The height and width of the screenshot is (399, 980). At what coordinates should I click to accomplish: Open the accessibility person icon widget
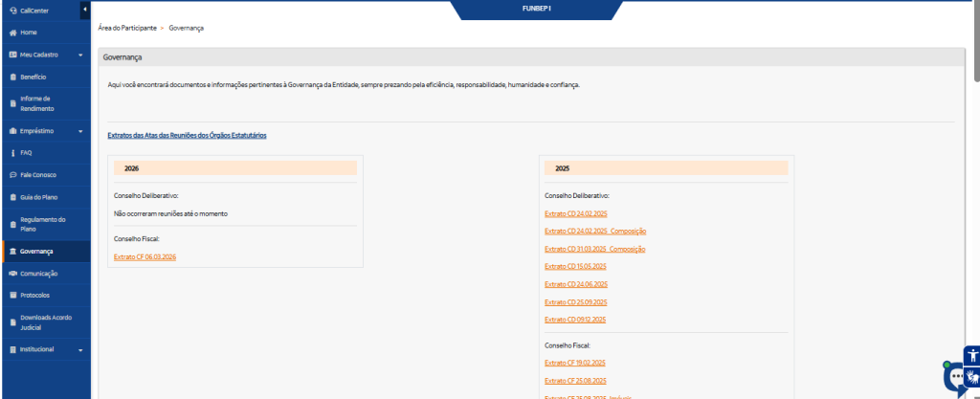(971, 355)
